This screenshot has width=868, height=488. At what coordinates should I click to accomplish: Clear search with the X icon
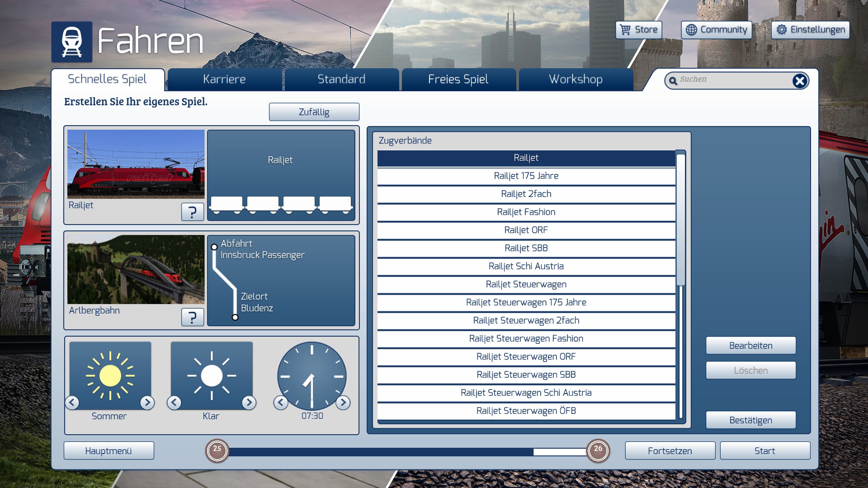[x=799, y=81]
